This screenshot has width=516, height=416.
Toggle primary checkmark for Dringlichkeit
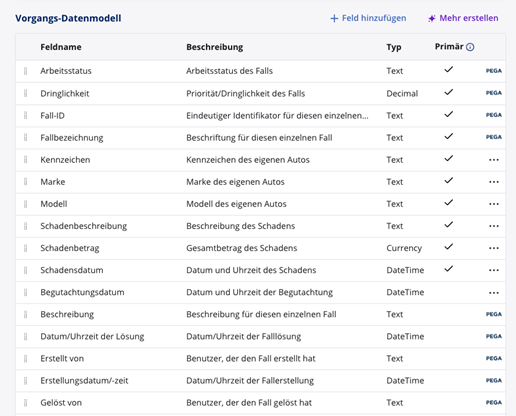pos(449,92)
